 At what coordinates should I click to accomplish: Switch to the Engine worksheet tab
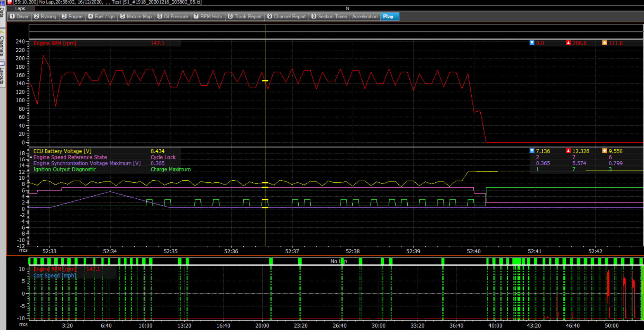(72, 17)
